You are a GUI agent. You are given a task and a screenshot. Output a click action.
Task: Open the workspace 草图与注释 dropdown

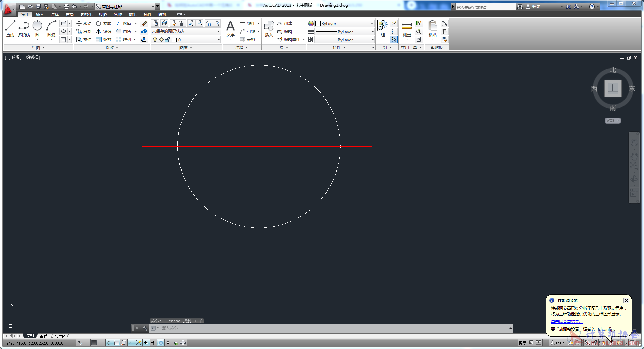[x=127, y=6]
